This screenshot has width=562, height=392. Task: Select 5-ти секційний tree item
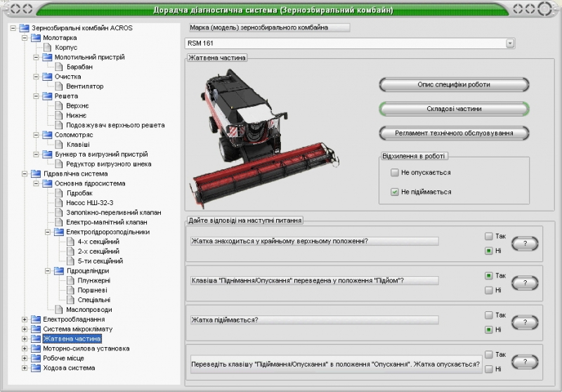pos(100,261)
